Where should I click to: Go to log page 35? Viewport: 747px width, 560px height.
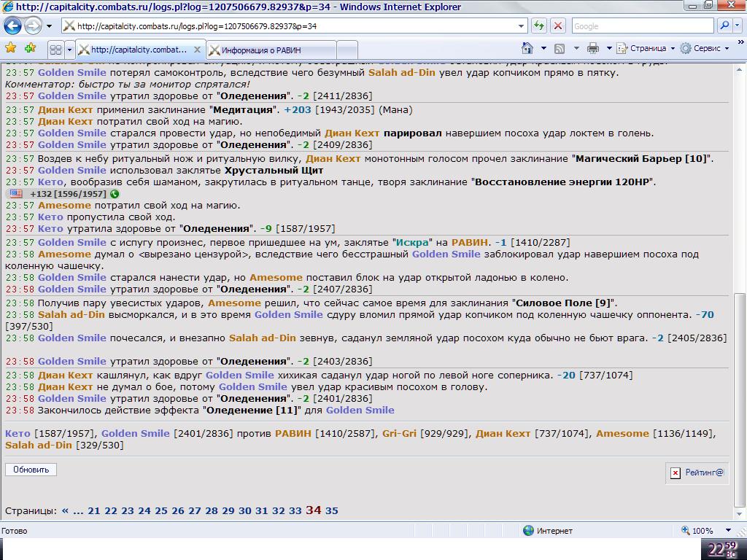click(x=332, y=511)
